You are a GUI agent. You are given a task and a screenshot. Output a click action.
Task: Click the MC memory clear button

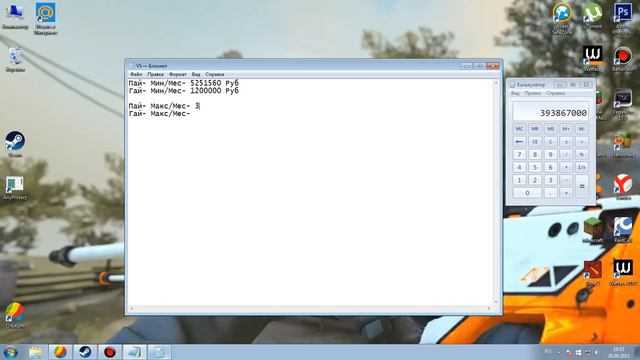point(519,129)
